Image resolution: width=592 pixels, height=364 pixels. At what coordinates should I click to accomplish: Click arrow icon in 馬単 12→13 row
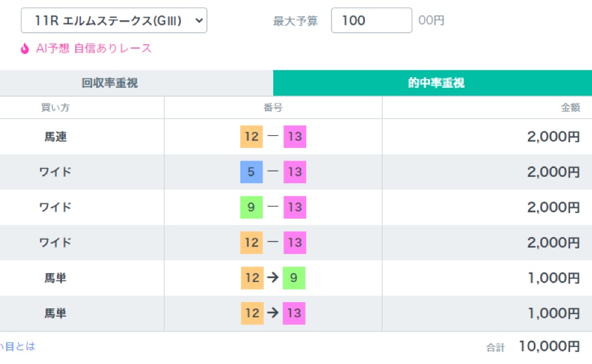click(273, 313)
